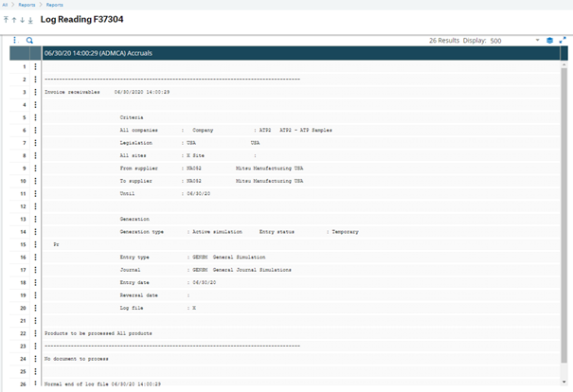The image size is (573, 392).
Task: Jump to the last record arrow
Action: (30, 19)
